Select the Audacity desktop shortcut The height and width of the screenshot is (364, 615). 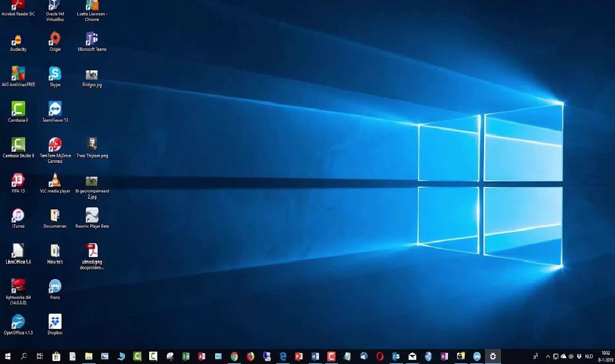pos(18,42)
